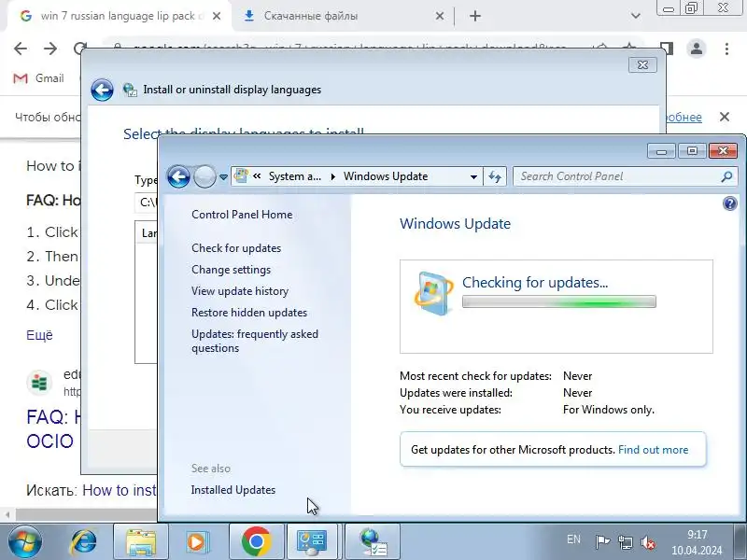This screenshot has height=560, width=747.
Task: Click the muted volume tray icon
Action: coord(648,542)
